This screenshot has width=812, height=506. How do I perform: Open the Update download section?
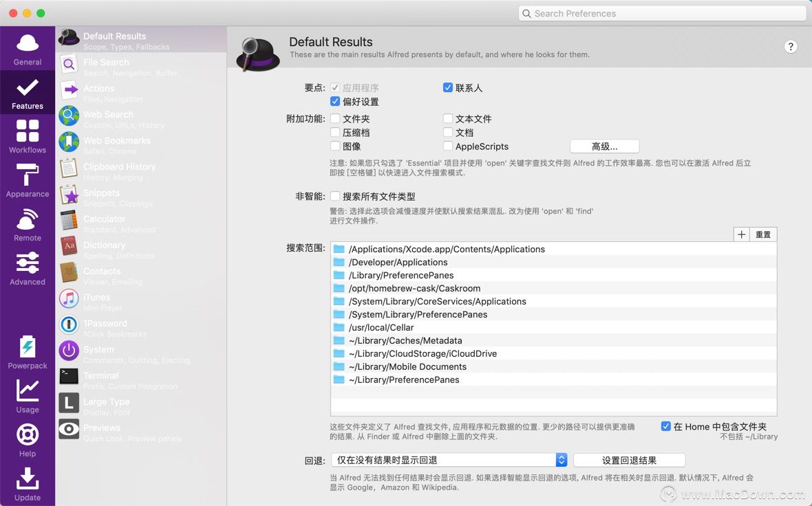tap(28, 484)
